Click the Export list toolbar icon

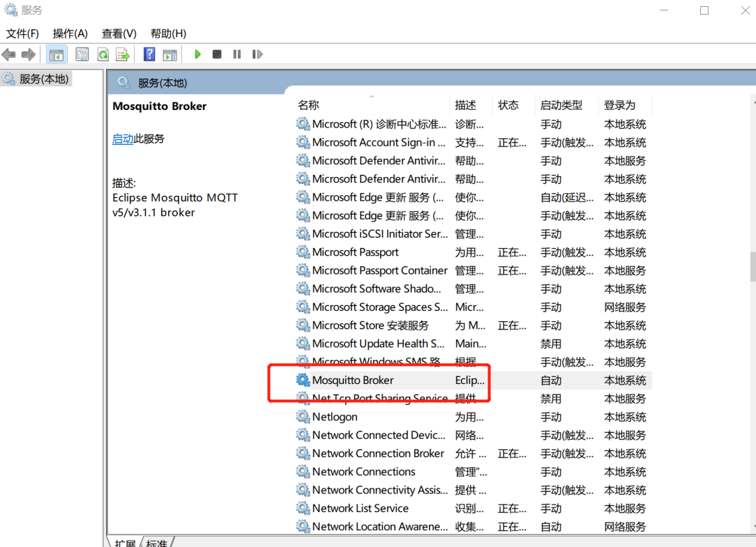[123, 54]
